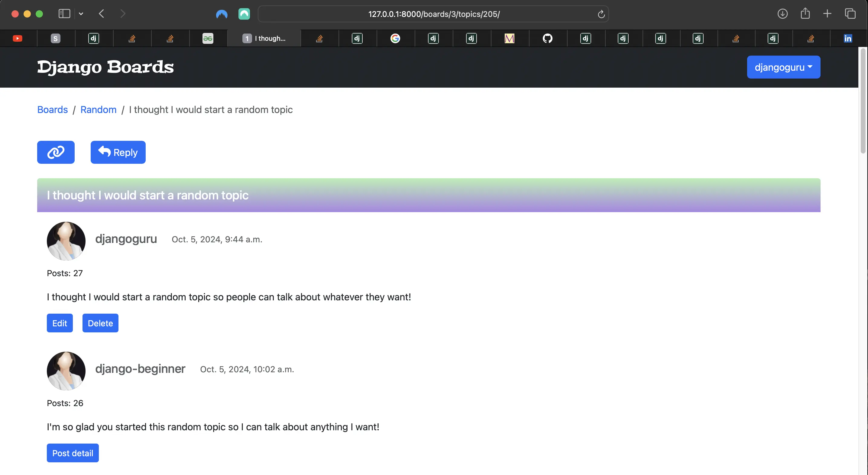Screen dimensions: 868x475
Task: Switch to the Google tab
Action: click(395, 38)
